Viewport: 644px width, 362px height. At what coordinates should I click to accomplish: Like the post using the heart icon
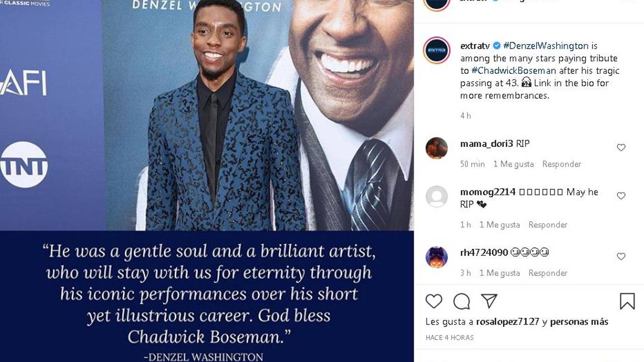(x=434, y=301)
